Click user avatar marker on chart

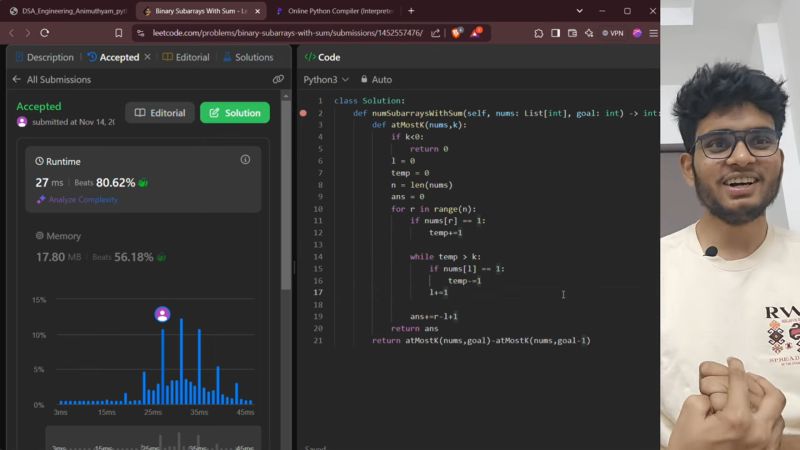tap(162, 314)
